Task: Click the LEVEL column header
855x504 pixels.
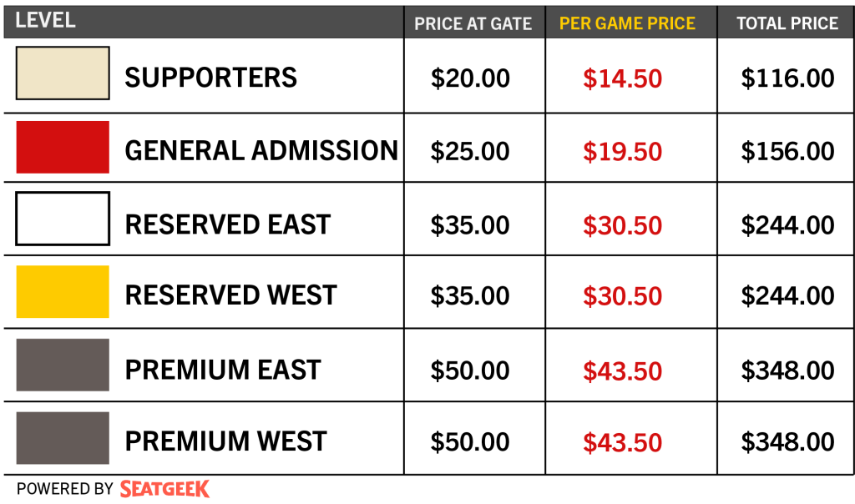Action: (x=45, y=20)
